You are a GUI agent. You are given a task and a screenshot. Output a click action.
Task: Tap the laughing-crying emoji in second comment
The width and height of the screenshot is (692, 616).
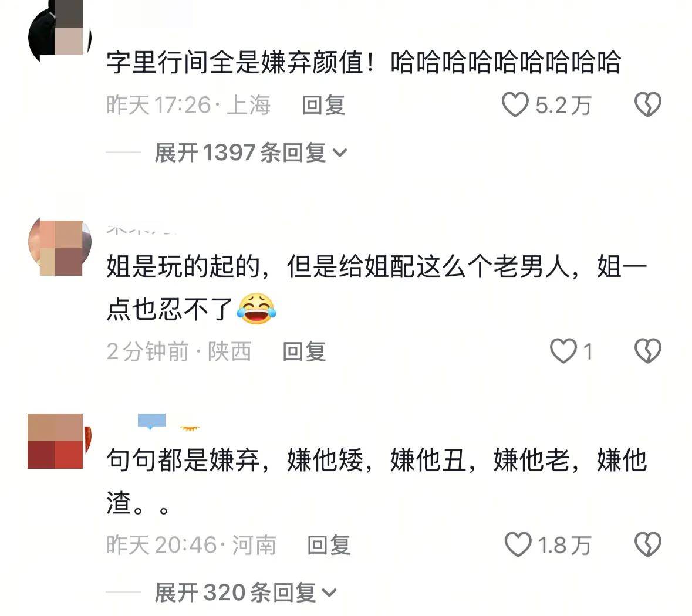256,309
